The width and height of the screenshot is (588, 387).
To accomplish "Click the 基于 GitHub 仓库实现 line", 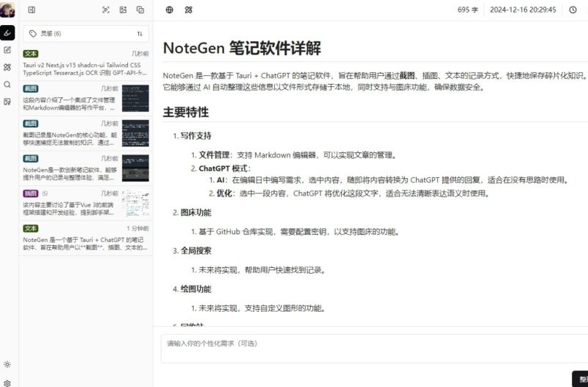I will coord(299,232).
